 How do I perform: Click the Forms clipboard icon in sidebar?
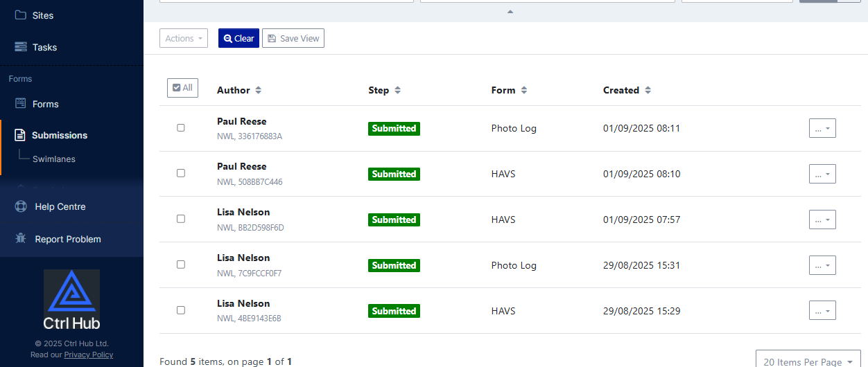pos(21,104)
